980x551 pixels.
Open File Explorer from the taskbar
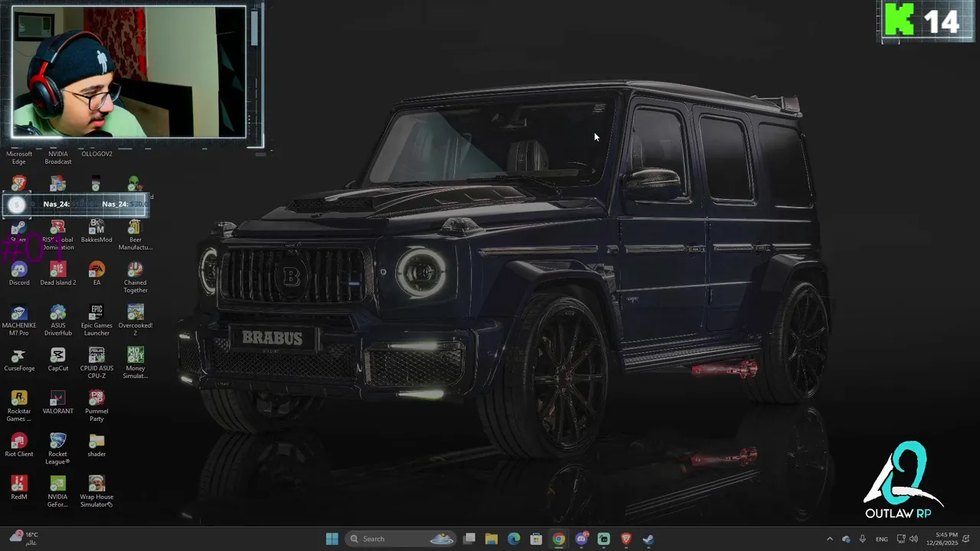point(492,539)
